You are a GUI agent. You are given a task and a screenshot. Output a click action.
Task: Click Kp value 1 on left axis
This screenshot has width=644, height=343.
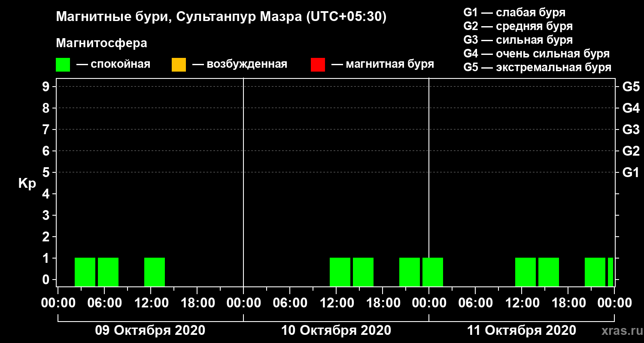pos(47,259)
